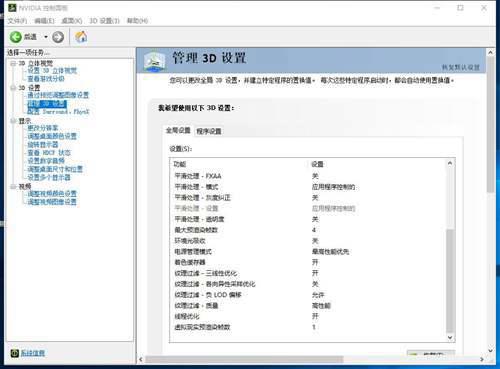Click the 设置 column header
Screen dimensions: 500x369
pyautogui.click(x=317, y=164)
